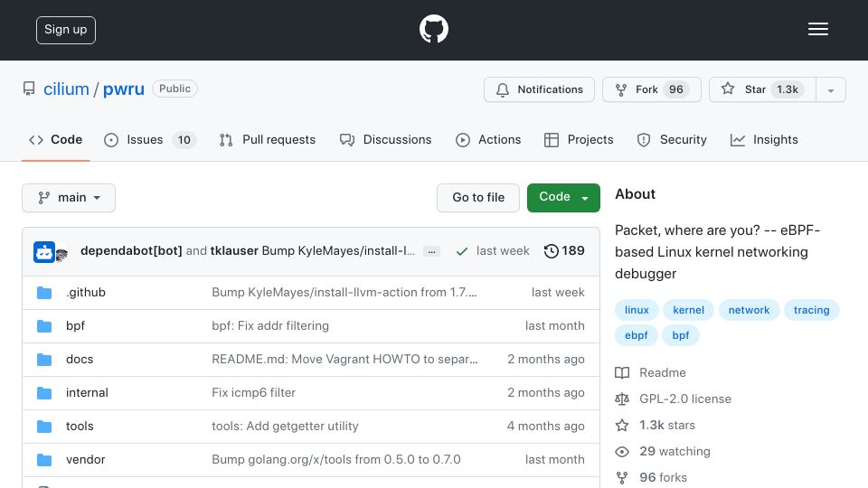Open the vendor folder
This screenshot has height=488, width=868.
[85, 460]
